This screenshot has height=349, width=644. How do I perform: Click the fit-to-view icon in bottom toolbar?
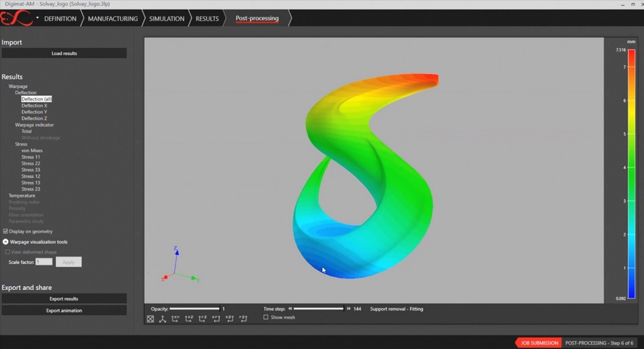tap(150, 319)
